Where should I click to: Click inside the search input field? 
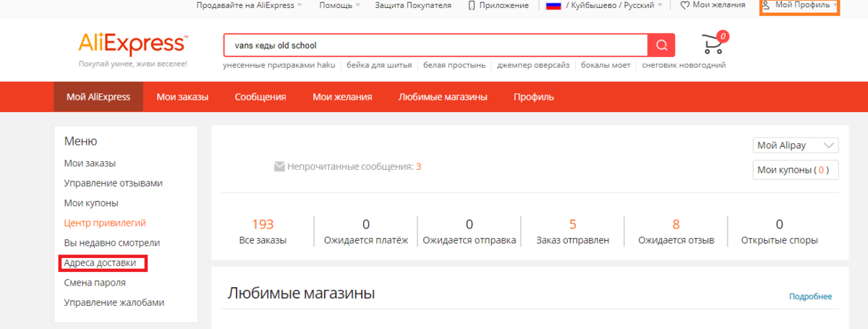pos(435,45)
